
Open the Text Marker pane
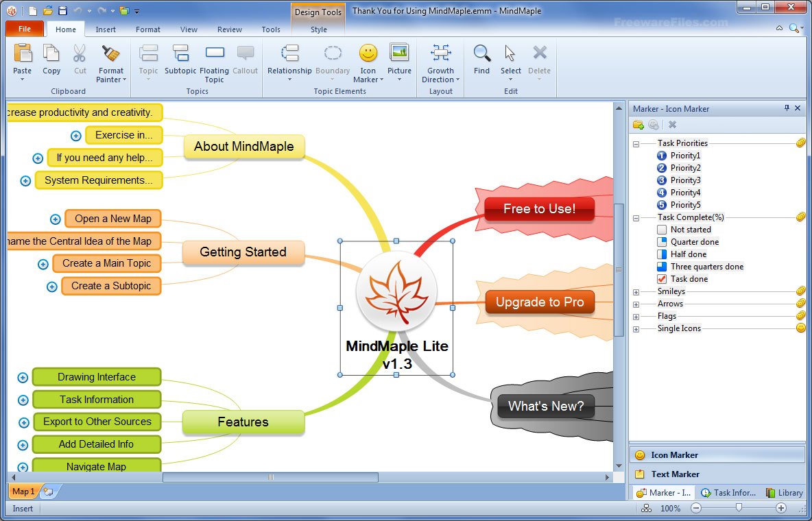tap(718, 474)
